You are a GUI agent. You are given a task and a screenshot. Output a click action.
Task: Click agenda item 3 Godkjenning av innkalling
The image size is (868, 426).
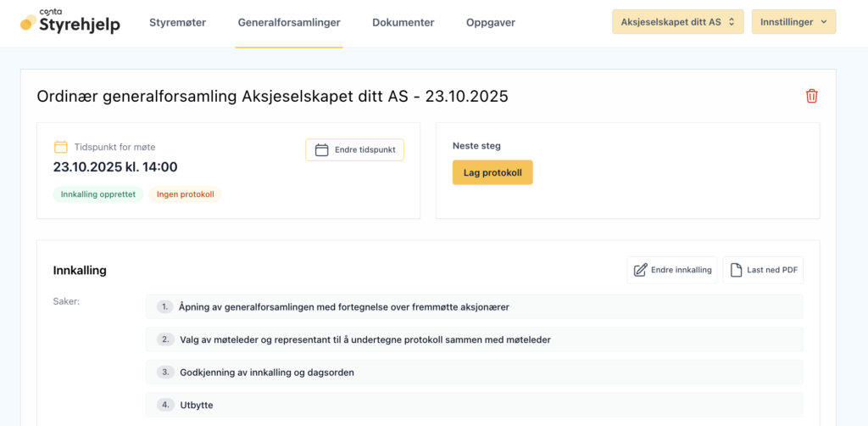coord(267,373)
